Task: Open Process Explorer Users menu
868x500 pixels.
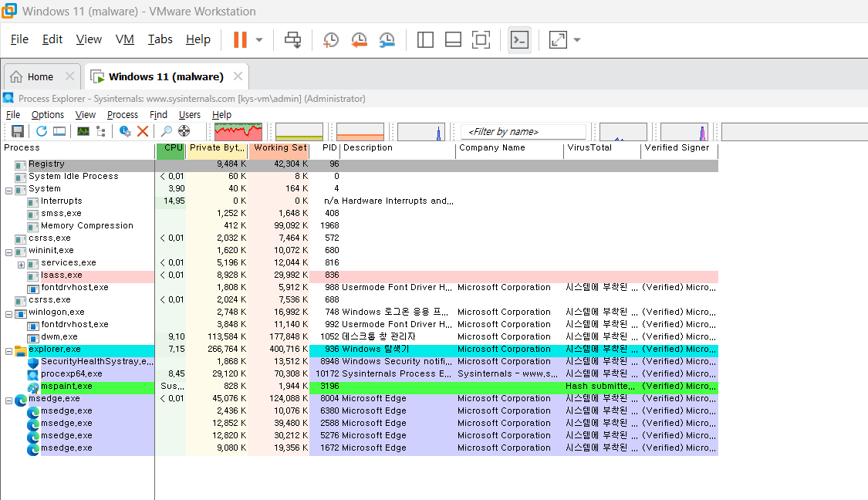Action: (189, 115)
